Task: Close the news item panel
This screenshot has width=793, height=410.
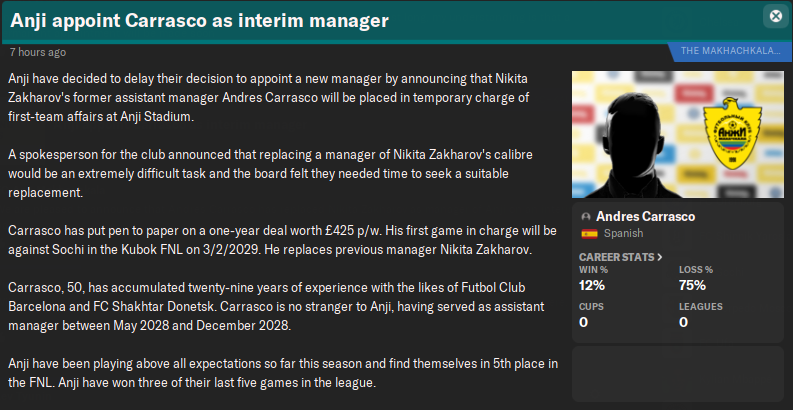Action: 774,17
